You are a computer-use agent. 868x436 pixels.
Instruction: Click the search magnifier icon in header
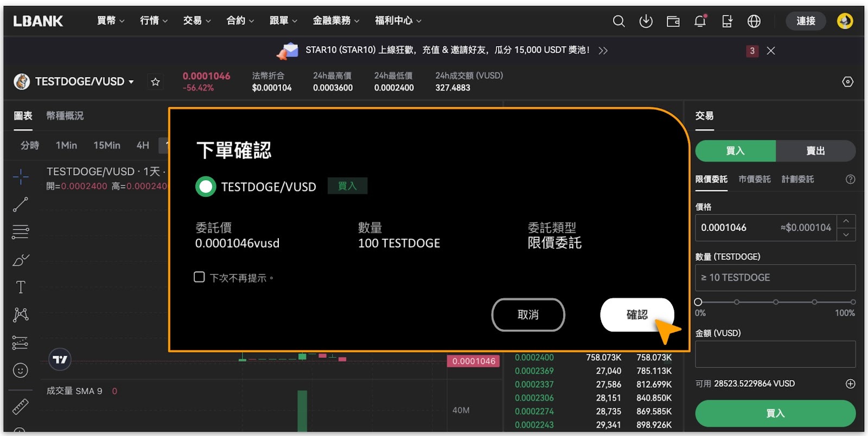tap(618, 21)
